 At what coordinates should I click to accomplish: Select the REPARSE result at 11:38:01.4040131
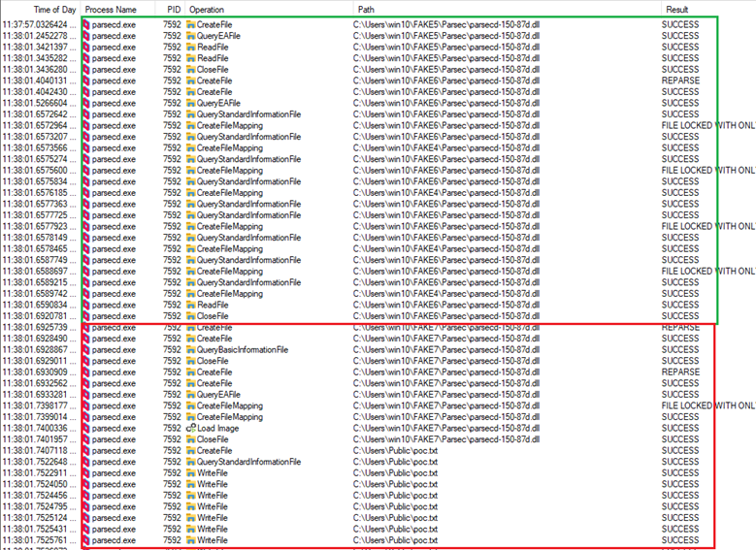(680, 81)
